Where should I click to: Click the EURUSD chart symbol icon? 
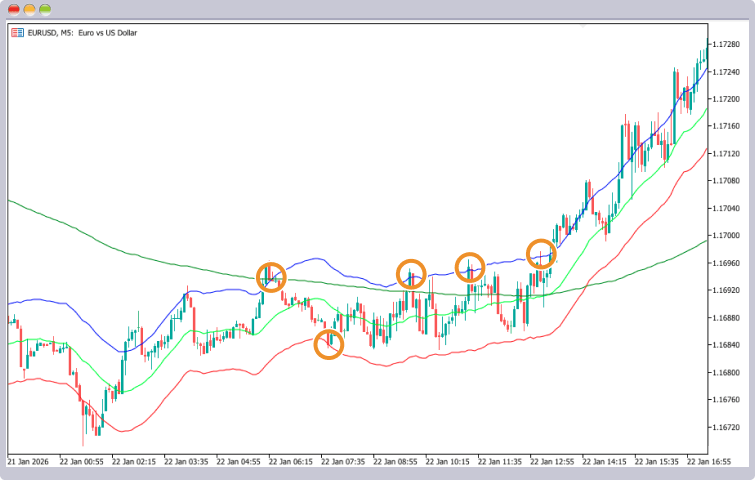pyautogui.click(x=18, y=33)
